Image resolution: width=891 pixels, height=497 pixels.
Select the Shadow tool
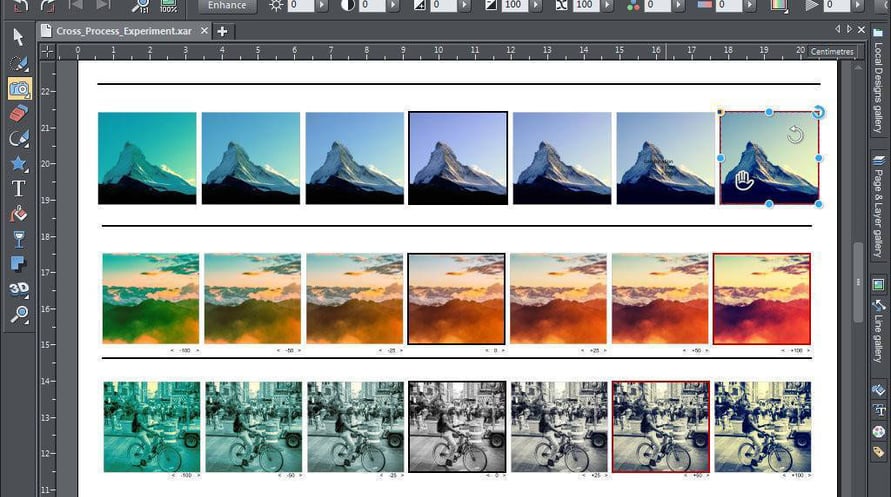point(19,264)
